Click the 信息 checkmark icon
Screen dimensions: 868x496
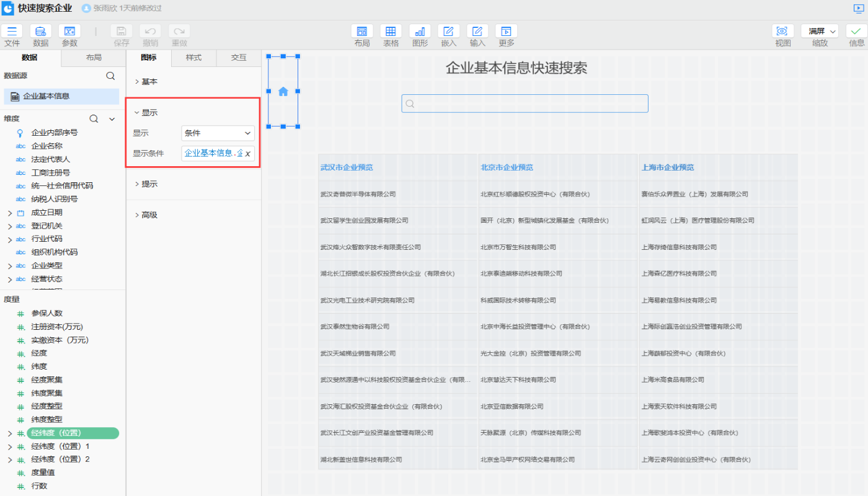pyautogui.click(x=856, y=31)
